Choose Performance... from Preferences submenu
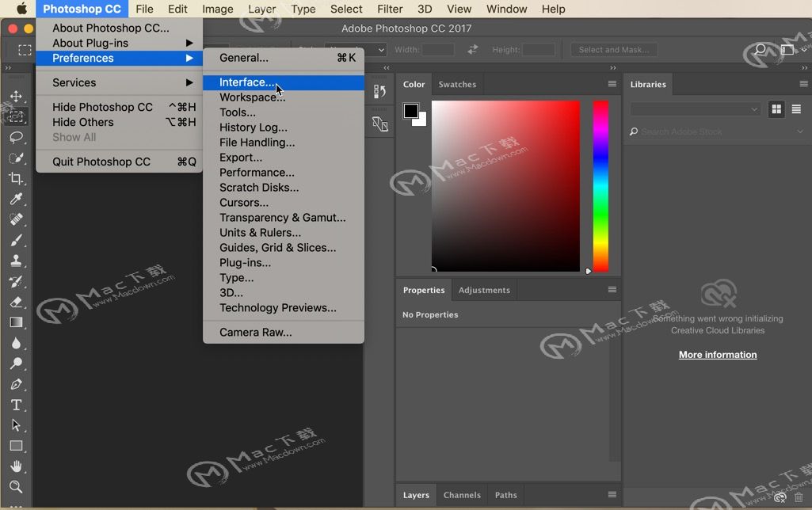 coord(284,173)
